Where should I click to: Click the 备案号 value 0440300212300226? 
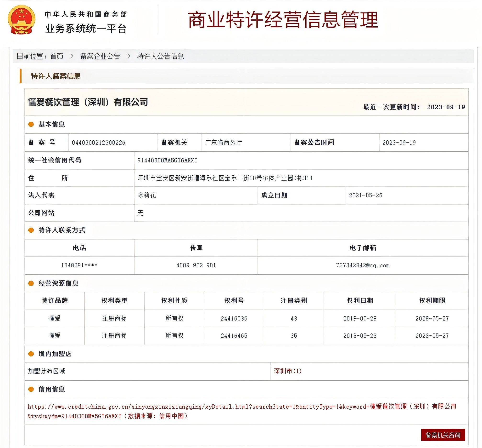tap(99, 143)
